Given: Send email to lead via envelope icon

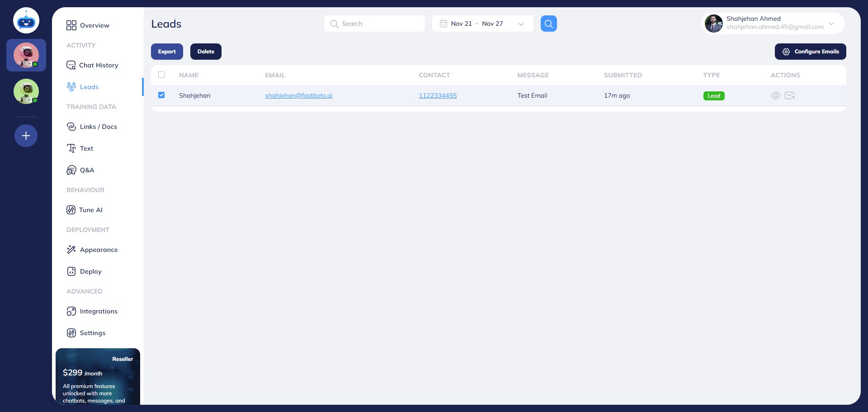Looking at the screenshot, I should pos(790,95).
